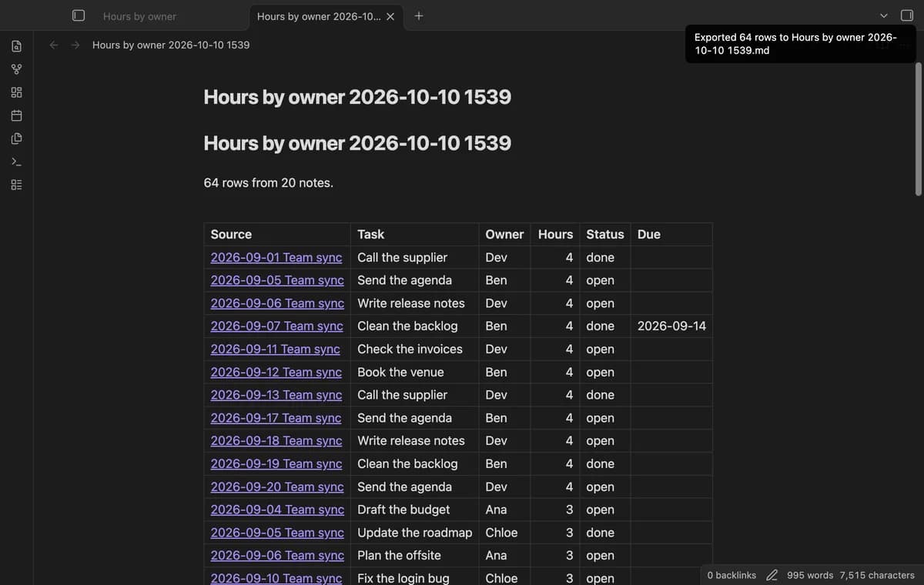Open 2026-09-06 Team sync link beside Write release notes
This screenshot has width=924, height=585.
277,303
